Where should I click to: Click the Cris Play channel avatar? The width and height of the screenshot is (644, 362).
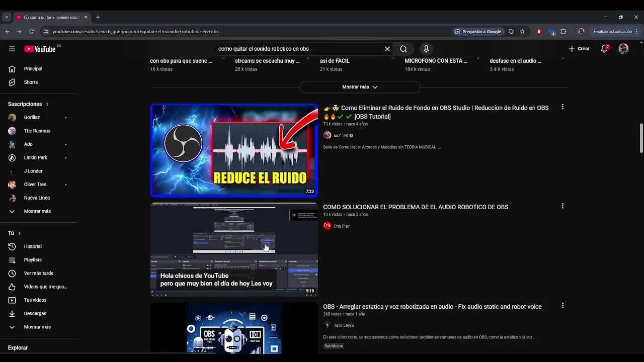327,226
